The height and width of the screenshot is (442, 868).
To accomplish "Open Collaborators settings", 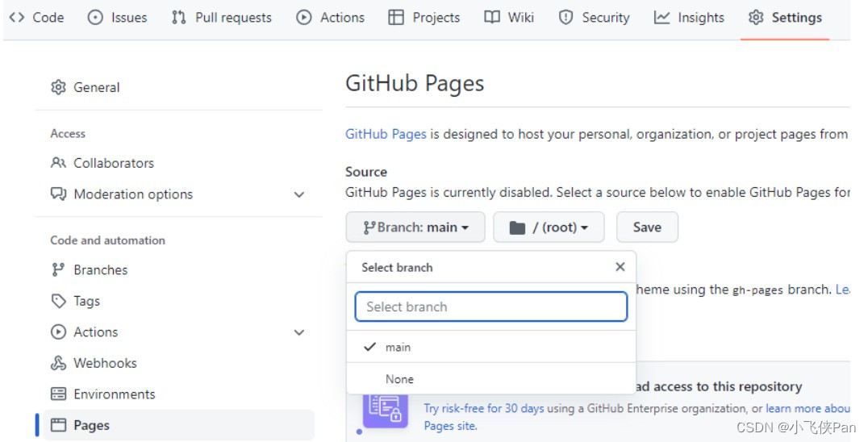I will [102, 163].
